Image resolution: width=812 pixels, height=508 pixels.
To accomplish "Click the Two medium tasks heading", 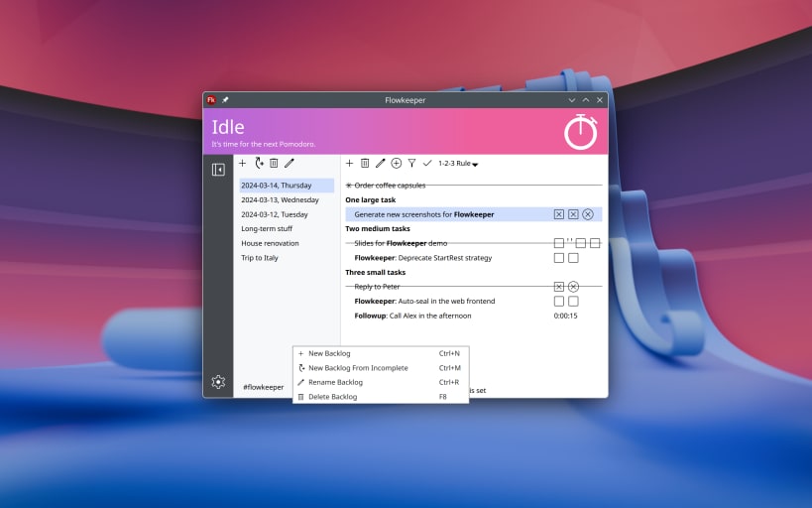I will 378,228.
